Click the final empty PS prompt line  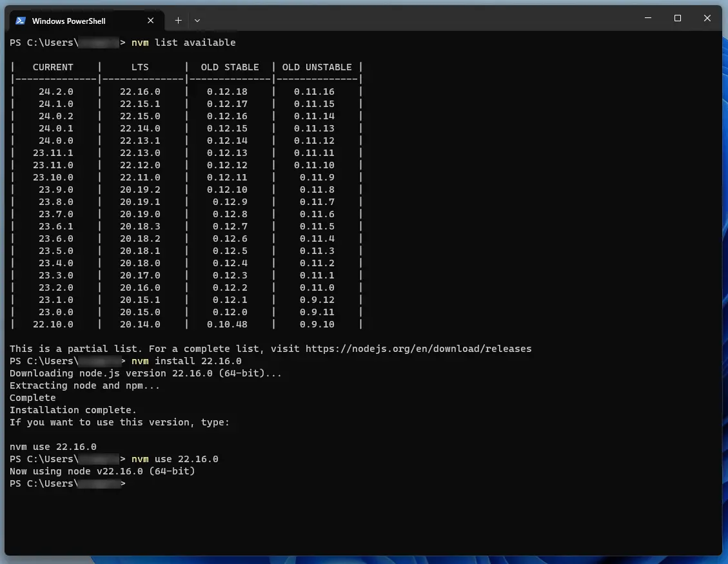click(67, 483)
